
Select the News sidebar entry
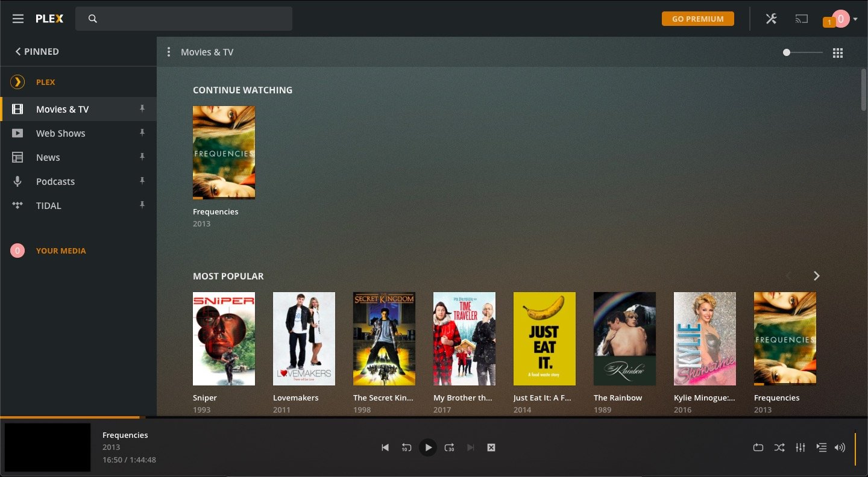[x=48, y=157]
